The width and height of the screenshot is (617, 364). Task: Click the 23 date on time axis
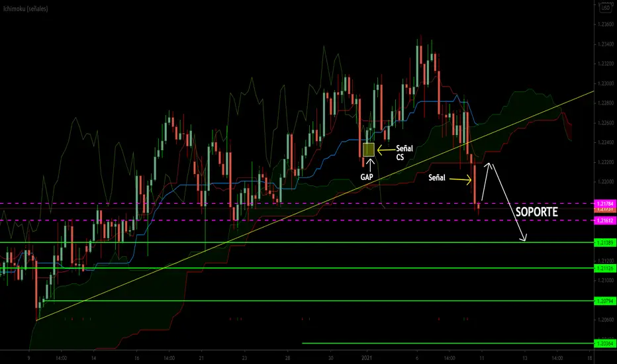(x=244, y=358)
